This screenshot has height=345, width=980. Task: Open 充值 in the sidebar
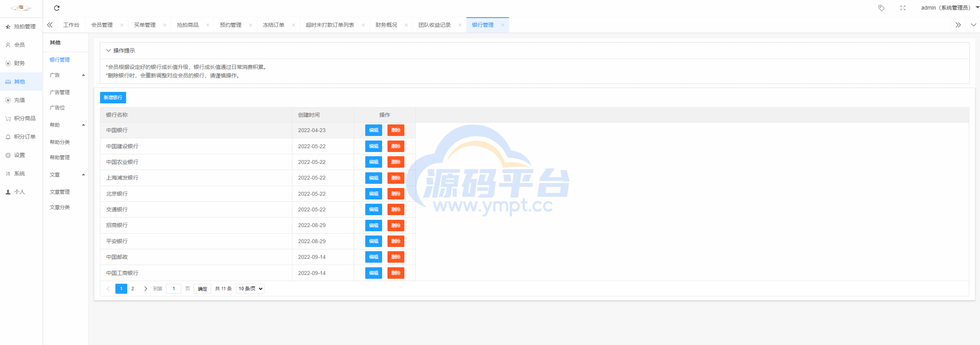point(21,100)
